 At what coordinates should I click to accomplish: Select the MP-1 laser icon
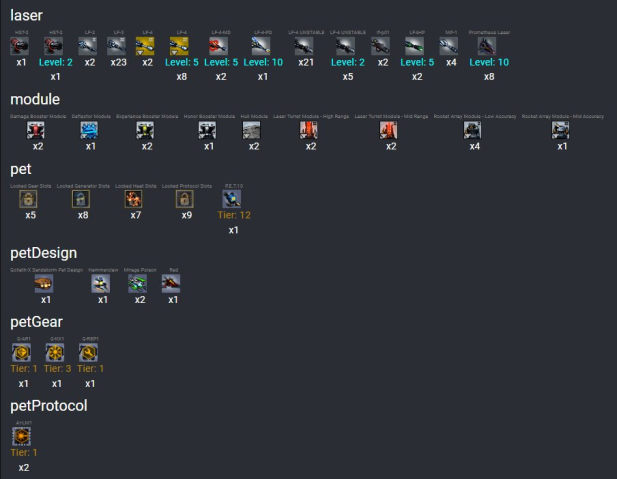[x=449, y=46]
